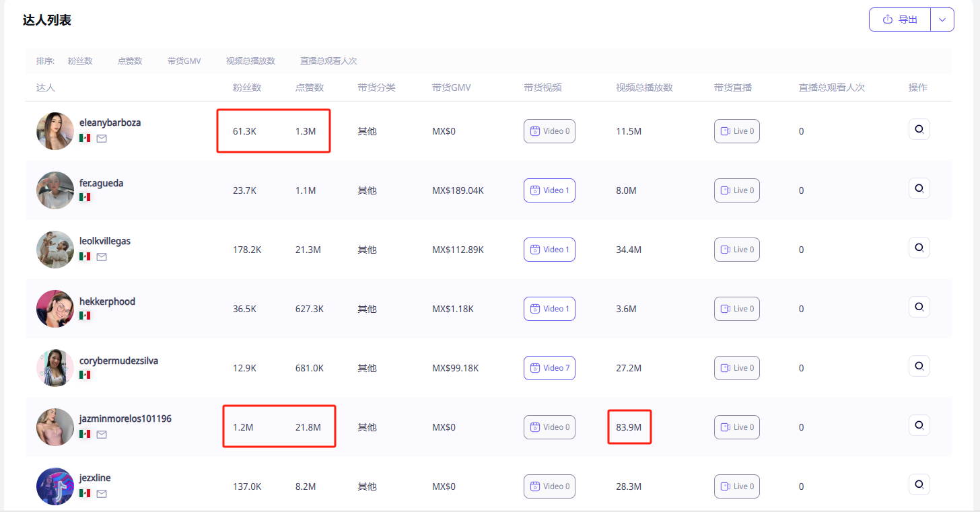980x512 pixels.
Task: Click the action icon for jezxline
Action: (x=919, y=484)
